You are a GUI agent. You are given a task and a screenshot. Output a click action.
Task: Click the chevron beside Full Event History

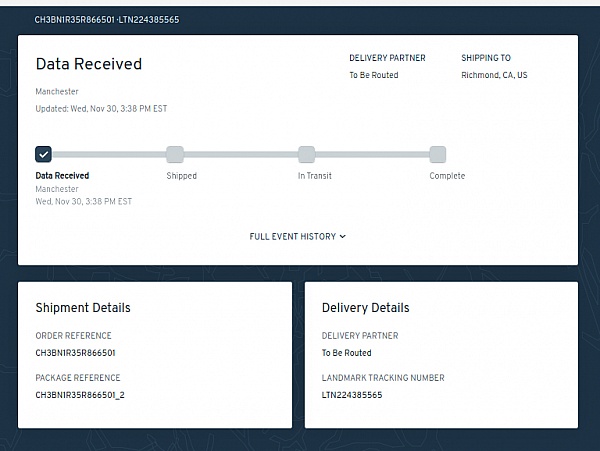click(342, 236)
